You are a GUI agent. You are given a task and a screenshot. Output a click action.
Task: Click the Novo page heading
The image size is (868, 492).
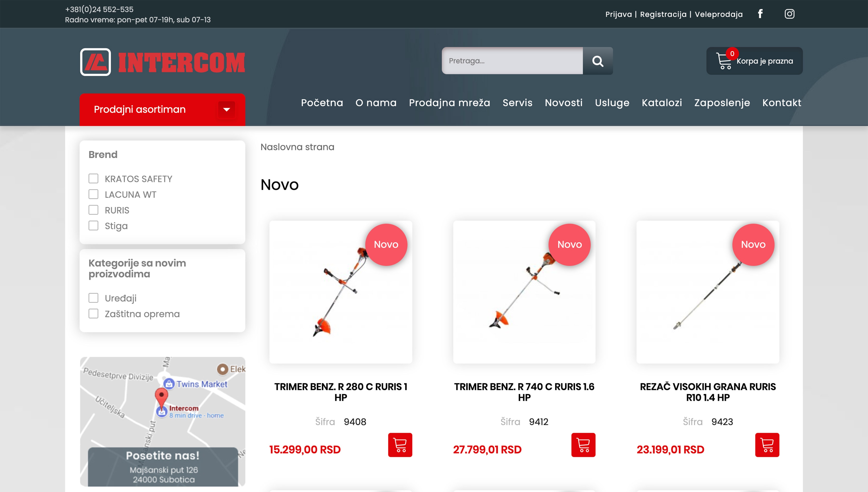[279, 185]
